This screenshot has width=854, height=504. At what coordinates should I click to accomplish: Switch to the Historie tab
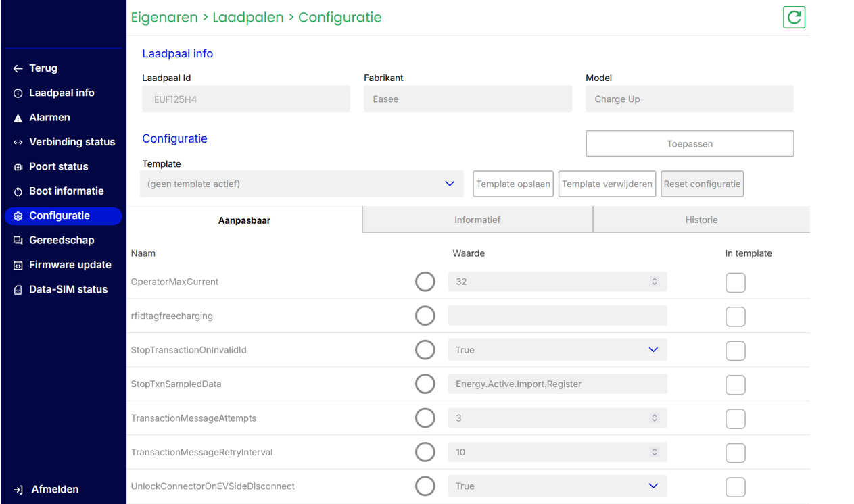(701, 220)
